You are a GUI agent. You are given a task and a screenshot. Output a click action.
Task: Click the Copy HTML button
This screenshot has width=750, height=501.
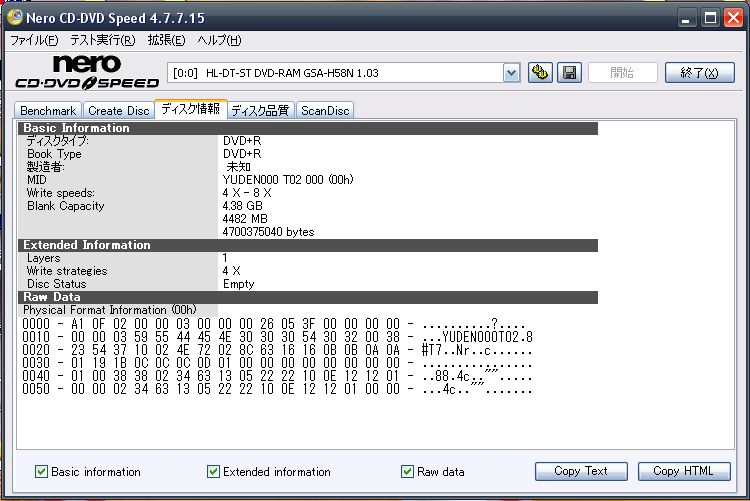(684, 471)
